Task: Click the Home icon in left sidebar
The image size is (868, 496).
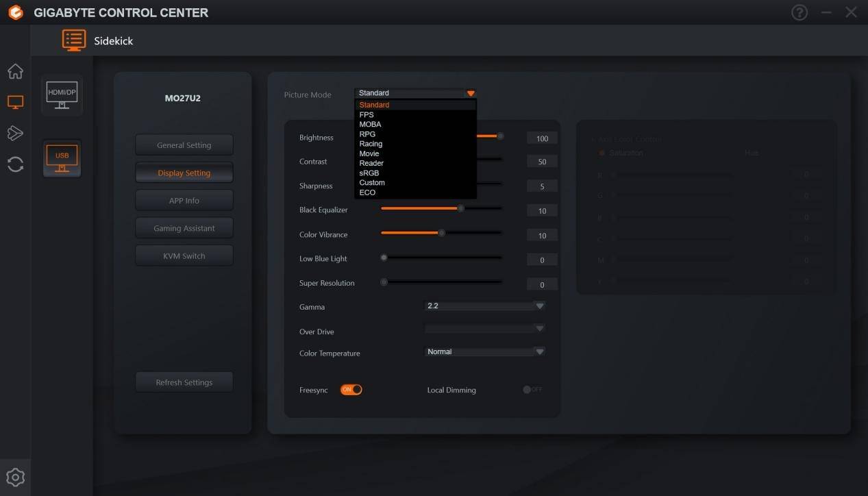Action: pos(15,71)
